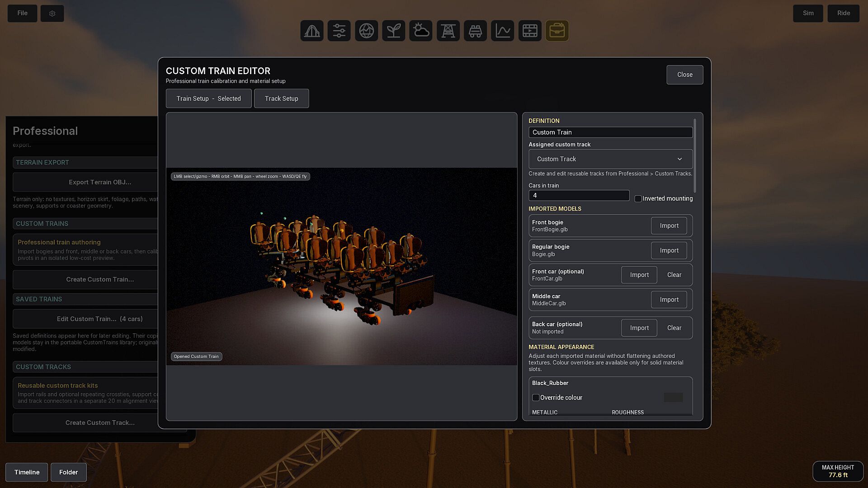Click the 'FrontBogie.glb' file name
868x488 pixels.
(550, 230)
